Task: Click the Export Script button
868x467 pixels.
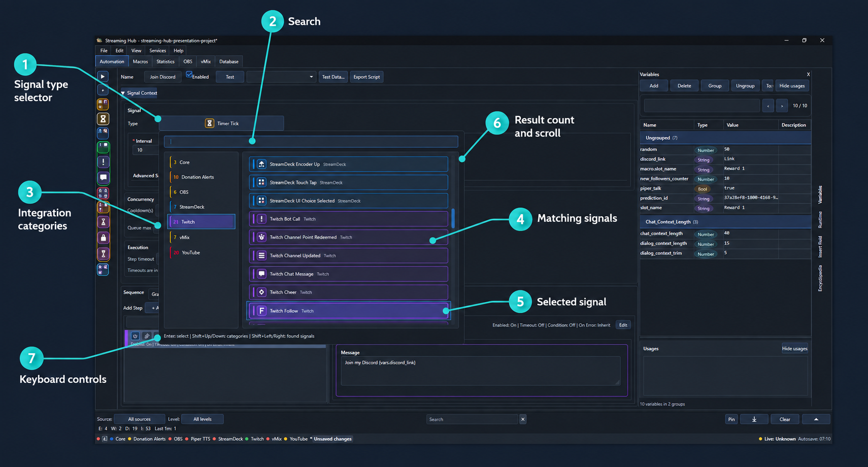Action: 366,77
